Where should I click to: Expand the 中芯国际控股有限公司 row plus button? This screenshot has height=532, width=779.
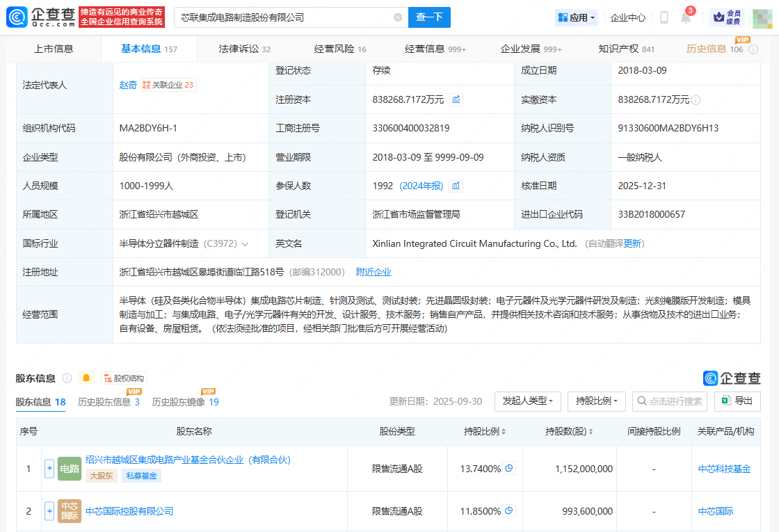point(49,511)
